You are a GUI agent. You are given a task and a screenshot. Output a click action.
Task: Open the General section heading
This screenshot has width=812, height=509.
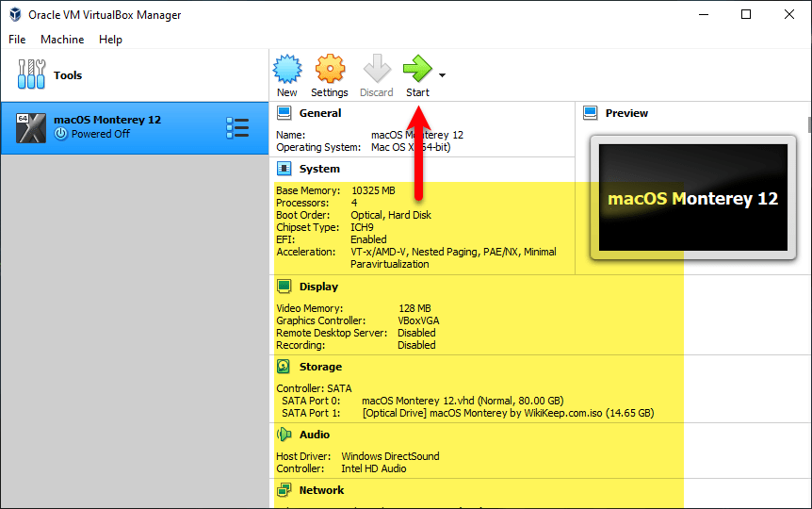point(320,113)
